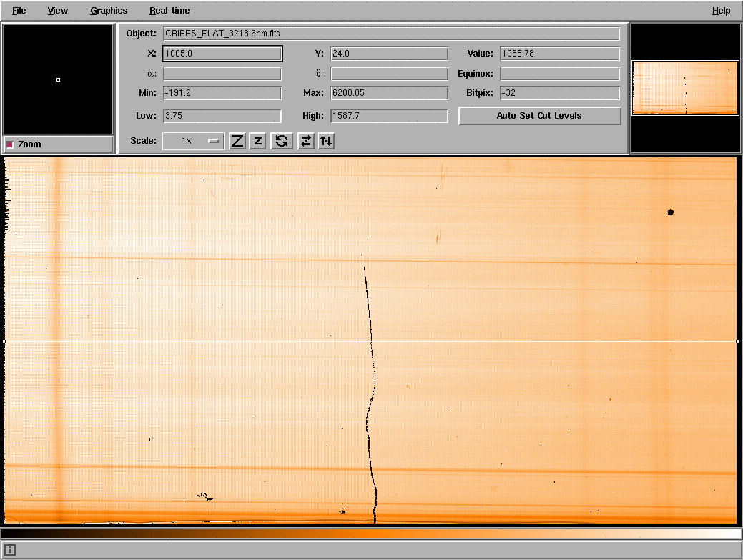The image size is (743, 560).
Task: Click the pan window thumbnail image
Action: pos(685,88)
